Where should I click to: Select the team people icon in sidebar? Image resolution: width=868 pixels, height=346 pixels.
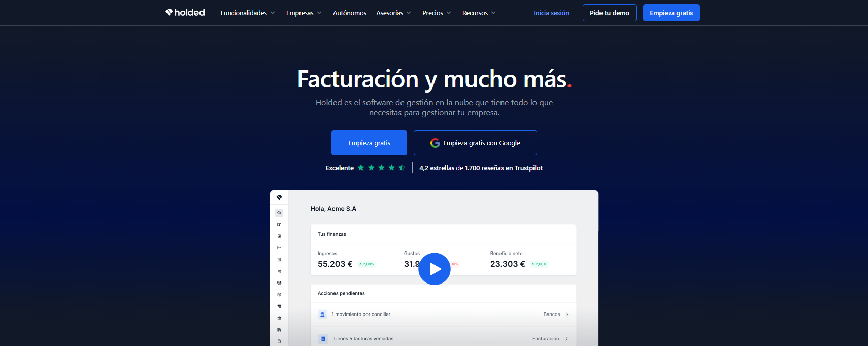click(279, 283)
